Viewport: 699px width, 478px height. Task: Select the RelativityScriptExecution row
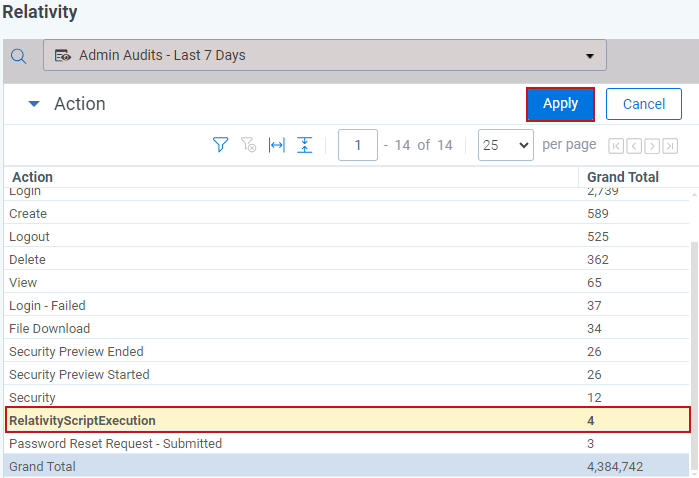347,420
